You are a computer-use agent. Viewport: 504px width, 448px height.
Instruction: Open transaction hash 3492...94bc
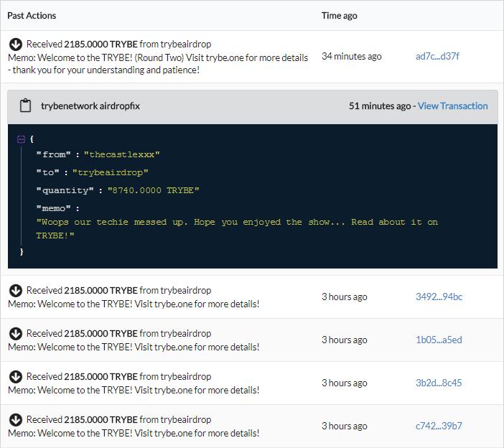439,297
